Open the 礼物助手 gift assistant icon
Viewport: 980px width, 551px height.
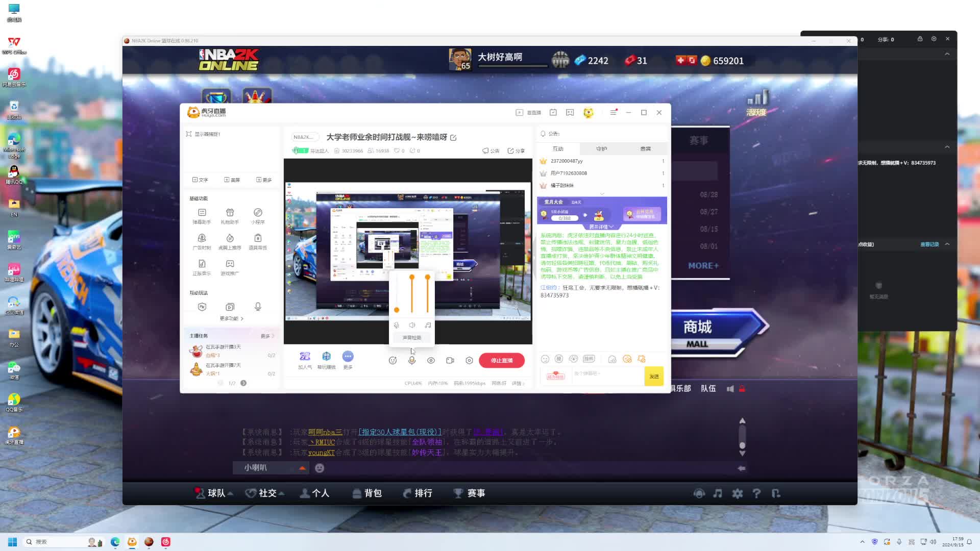pos(230,214)
